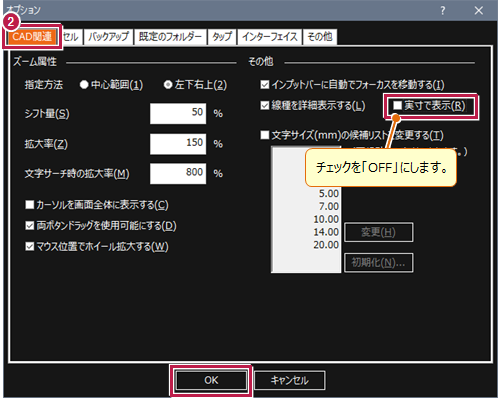
Task: Open the 既定のフォルダー tab
Action: pos(170,37)
